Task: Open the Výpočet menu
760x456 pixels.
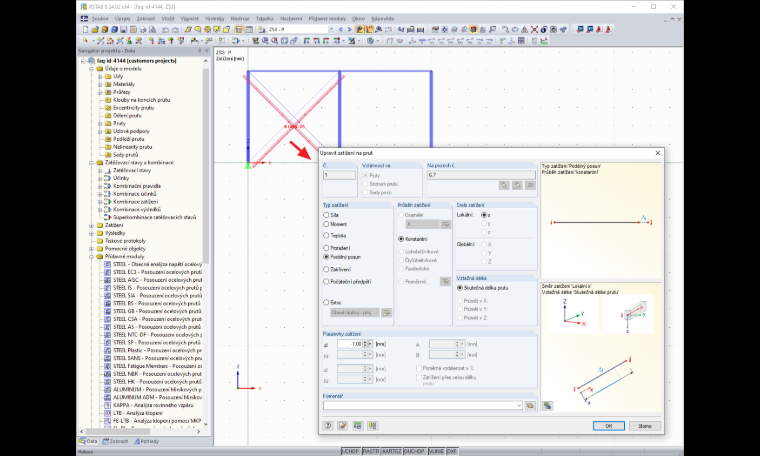Action: (190, 18)
